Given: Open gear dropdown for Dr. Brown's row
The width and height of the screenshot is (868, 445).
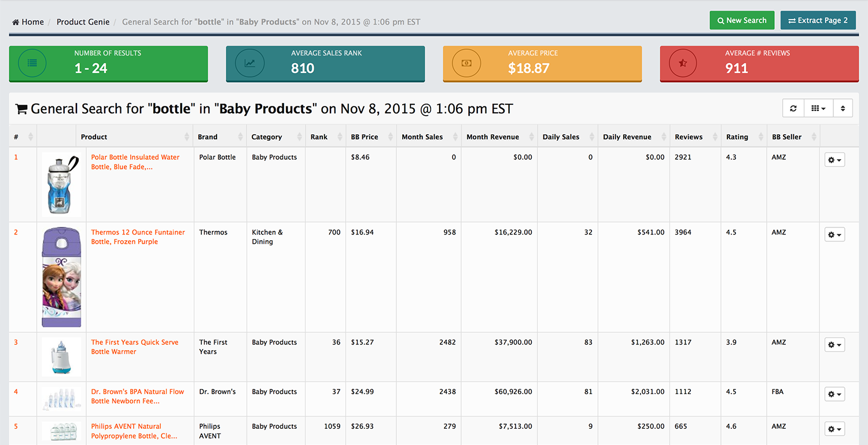Looking at the screenshot, I should (834, 394).
